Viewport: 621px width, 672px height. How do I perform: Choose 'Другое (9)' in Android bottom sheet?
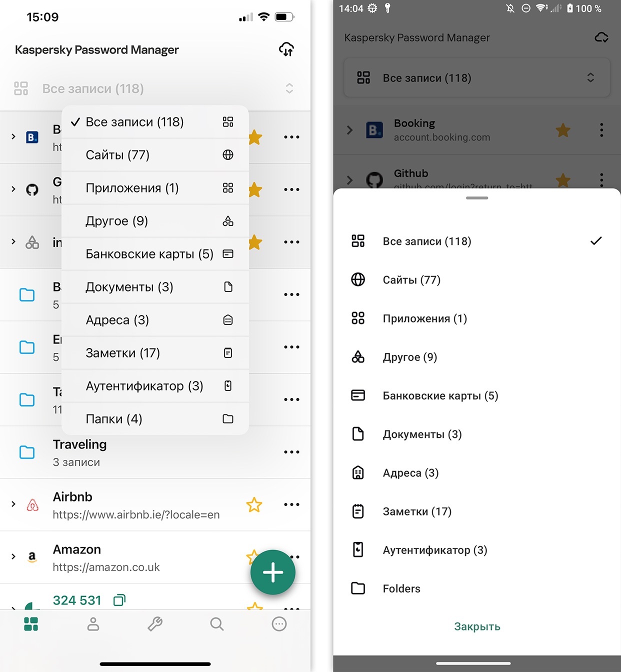click(477, 357)
